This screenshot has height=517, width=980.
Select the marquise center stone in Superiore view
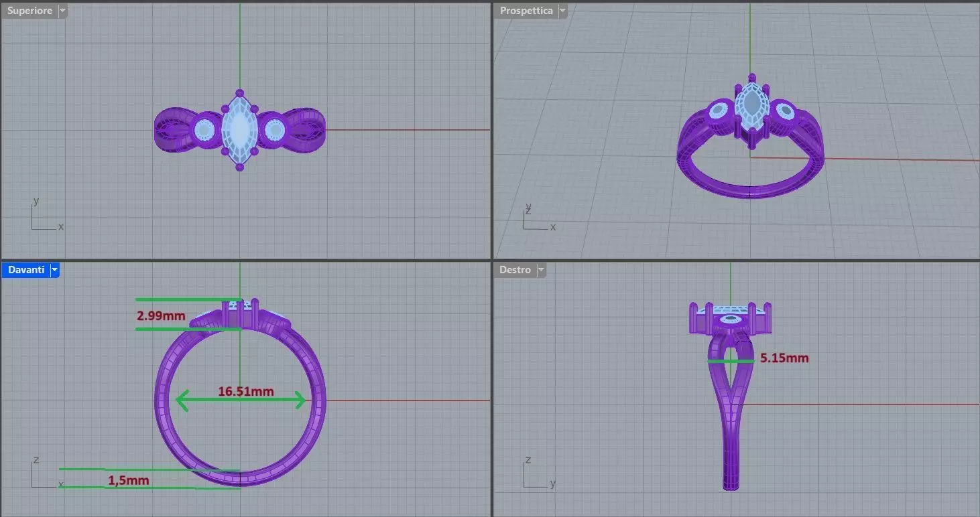coord(239,129)
